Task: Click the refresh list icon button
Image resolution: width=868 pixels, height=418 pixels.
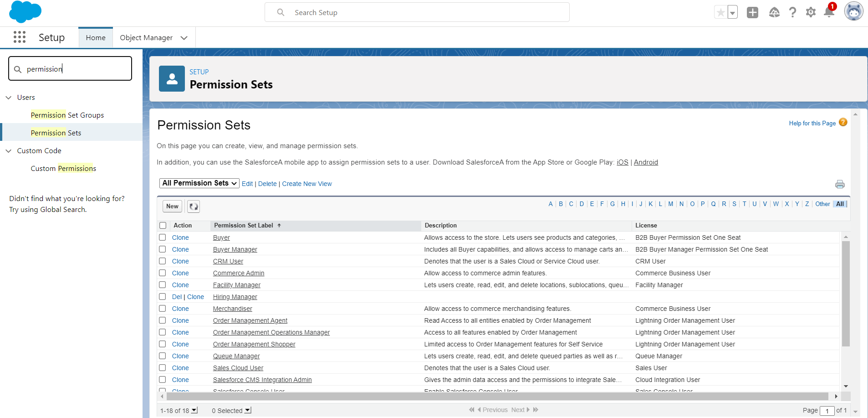Action: point(194,206)
